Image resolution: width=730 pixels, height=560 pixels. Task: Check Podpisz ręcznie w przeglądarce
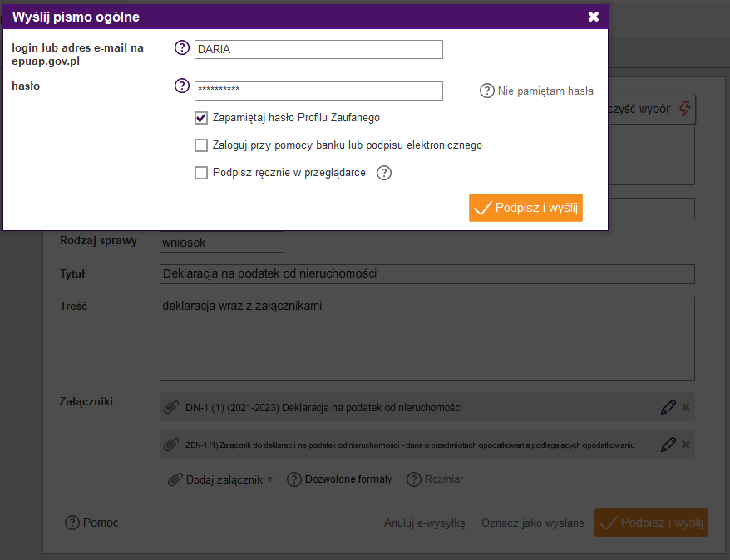(201, 173)
